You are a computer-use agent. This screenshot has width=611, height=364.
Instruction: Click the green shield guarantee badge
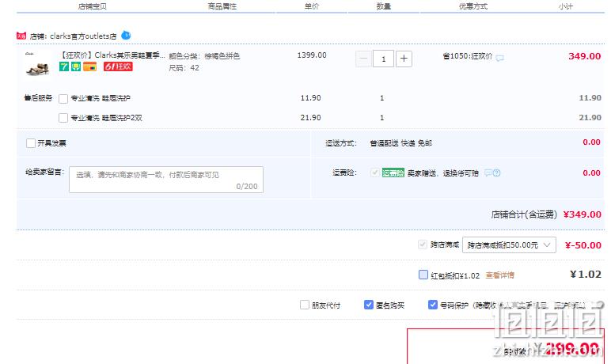76,66
